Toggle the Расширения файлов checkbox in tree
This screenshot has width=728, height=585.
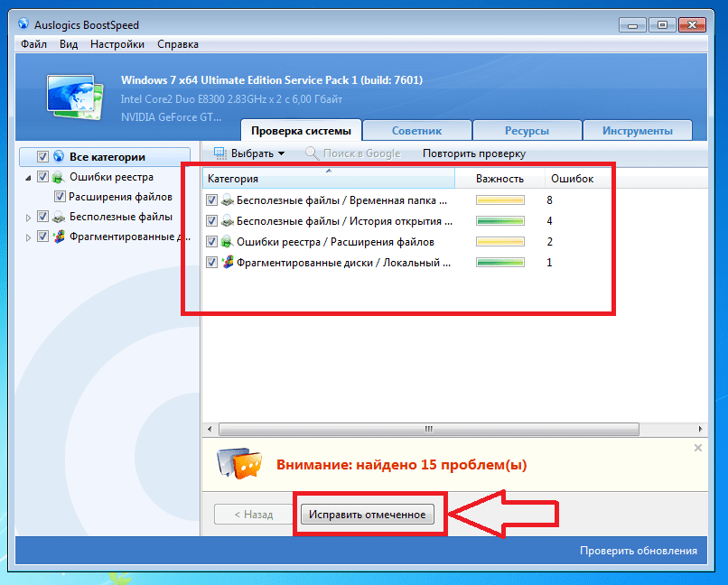60,197
